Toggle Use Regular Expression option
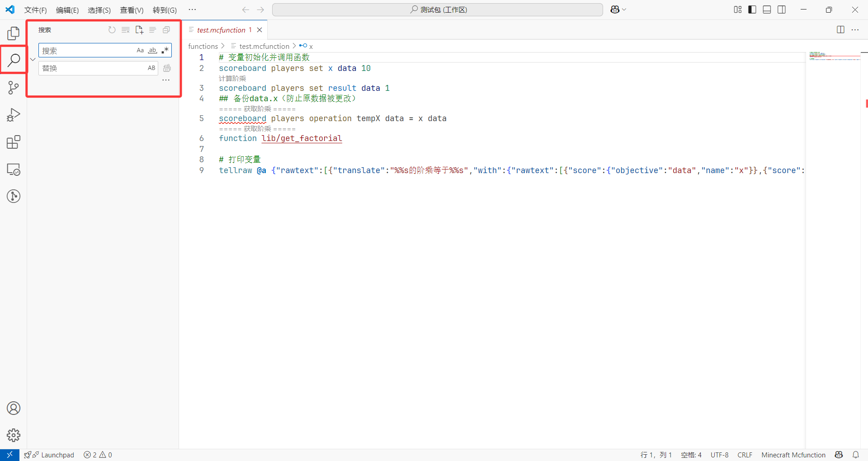This screenshot has height=461, width=868. point(165,50)
